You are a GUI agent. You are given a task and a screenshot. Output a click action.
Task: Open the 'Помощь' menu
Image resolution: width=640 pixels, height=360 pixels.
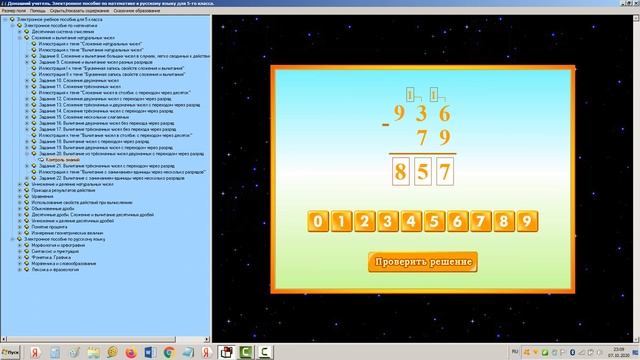click(x=38, y=11)
